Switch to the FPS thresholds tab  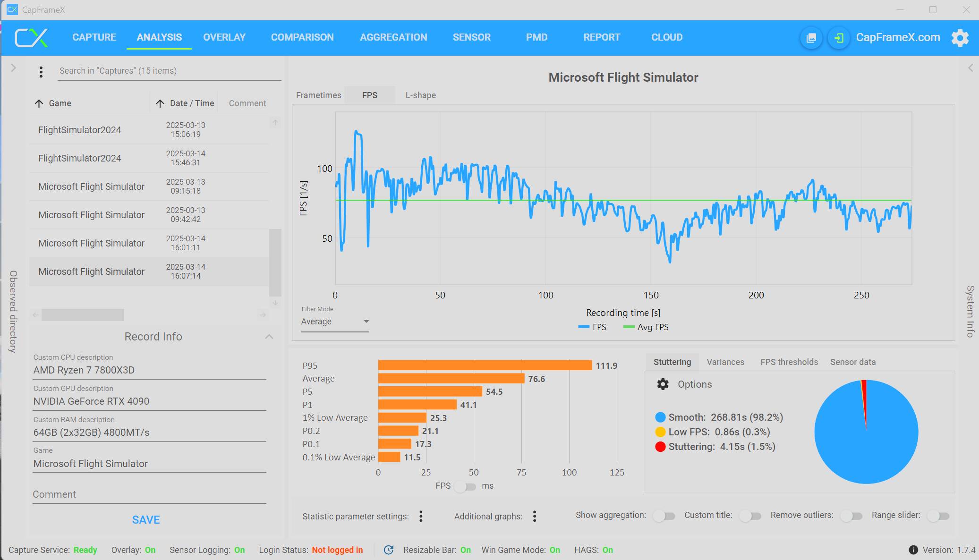tap(789, 362)
